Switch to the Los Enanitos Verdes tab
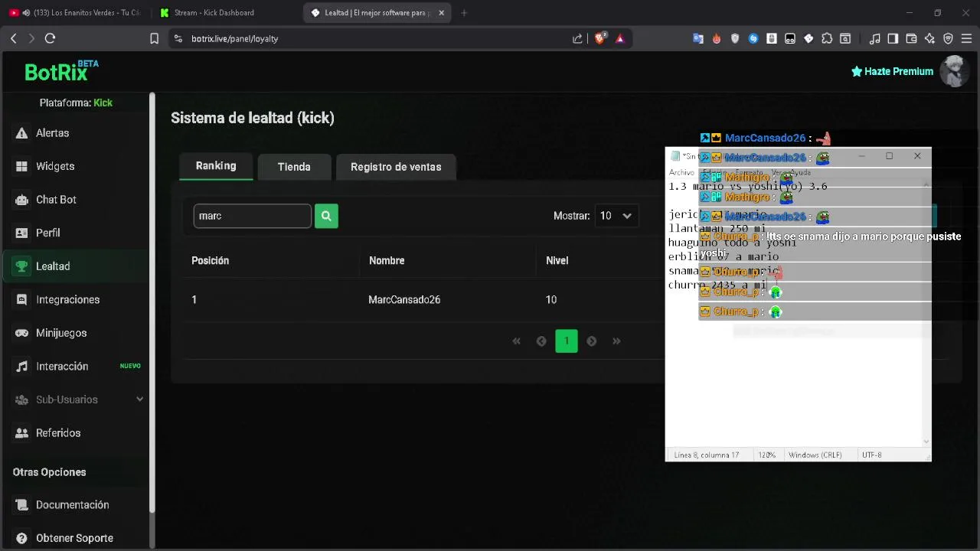This screenshot has width=980, height=551. pyautogui.click(x=75, y=12)
